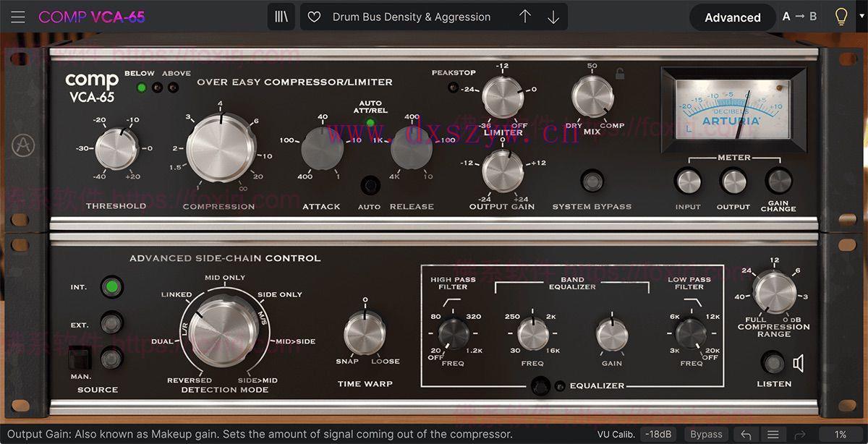Adjust the Threshold knob

pyautogui.click(x=116, y=149)
